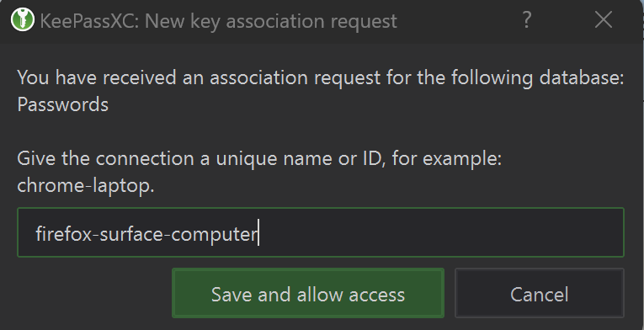644x330 pixels.
Task: Place cursor on the word 'computer' in field
Action: (x=214, y=235)
